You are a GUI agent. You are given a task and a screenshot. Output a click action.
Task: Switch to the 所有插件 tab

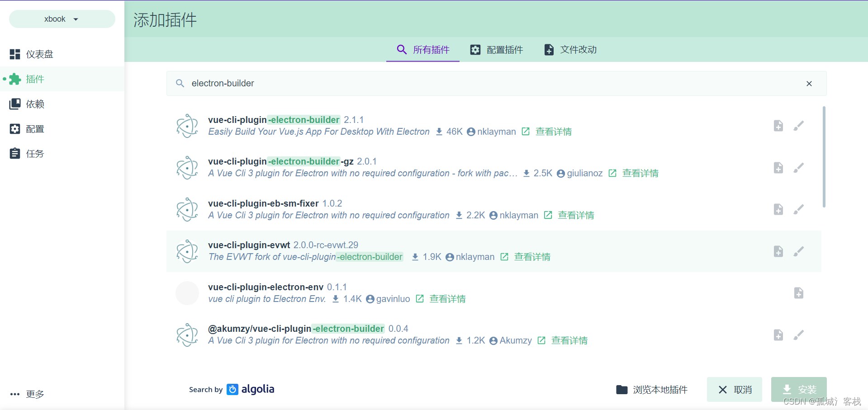[423, 50]
